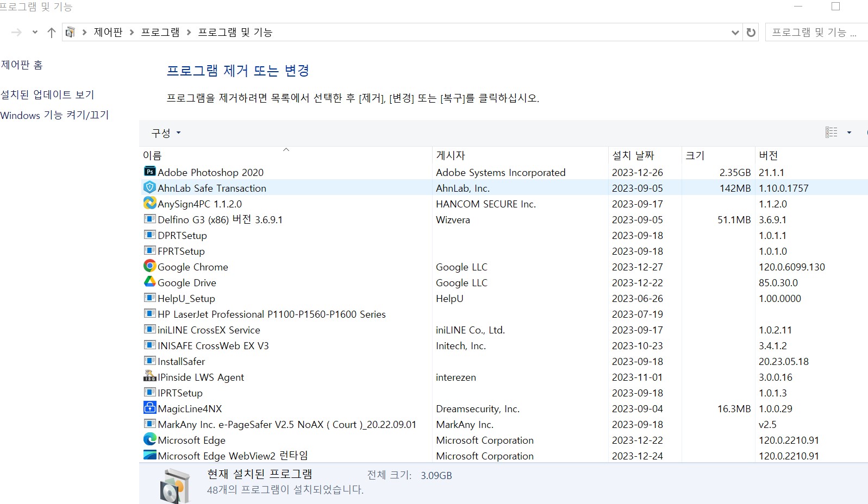Viewport: 868px width, 504px height.
Task: Select the MagicLine4NX program name
Action: pyautogui.click(x=190, y=408)
